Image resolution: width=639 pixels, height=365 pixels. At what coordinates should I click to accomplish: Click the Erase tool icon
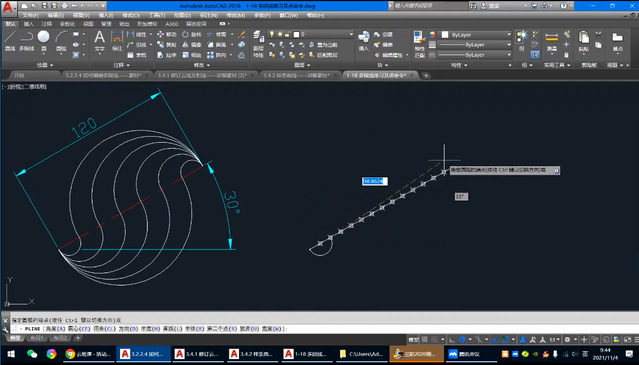(x=242, y=34)
